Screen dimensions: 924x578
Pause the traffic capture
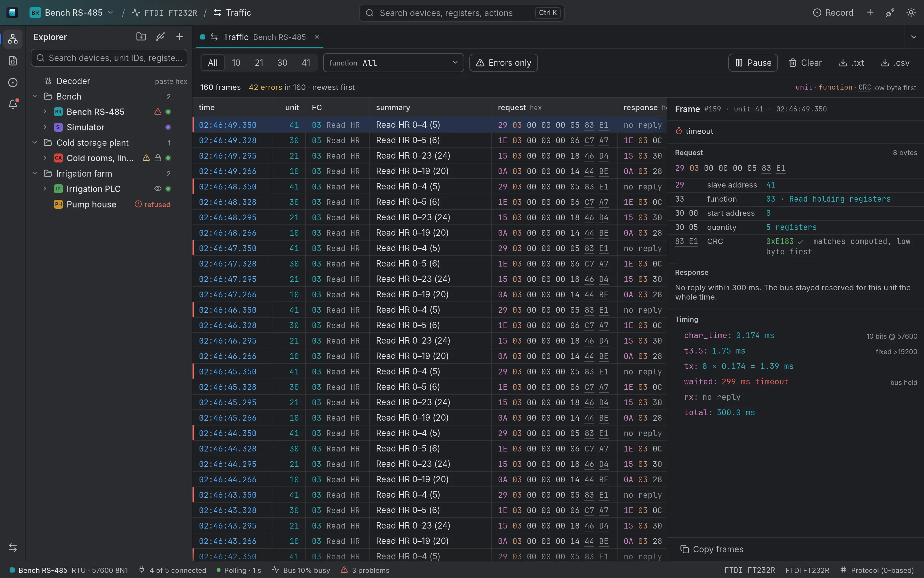click(x=753, y=63)
